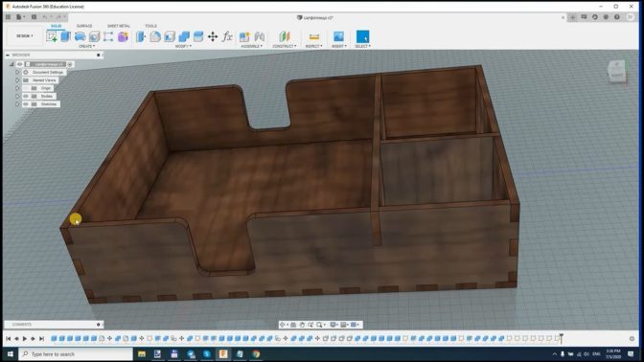Open Change Parameters (fx) dialog
Screen dimensions: 644x362
pyautogui.click(x=227, y=36)
